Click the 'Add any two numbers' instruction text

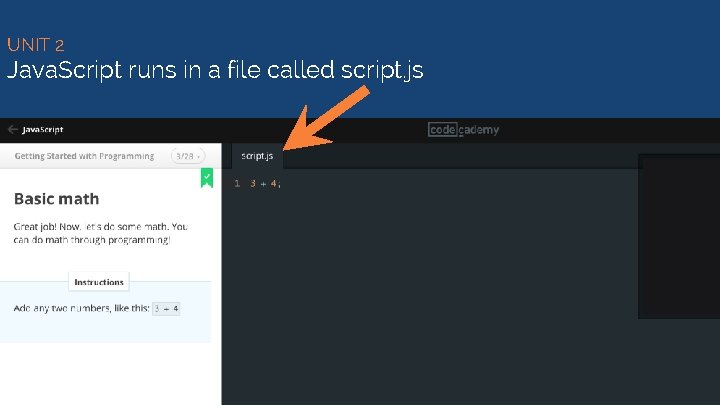click(81, 308)
